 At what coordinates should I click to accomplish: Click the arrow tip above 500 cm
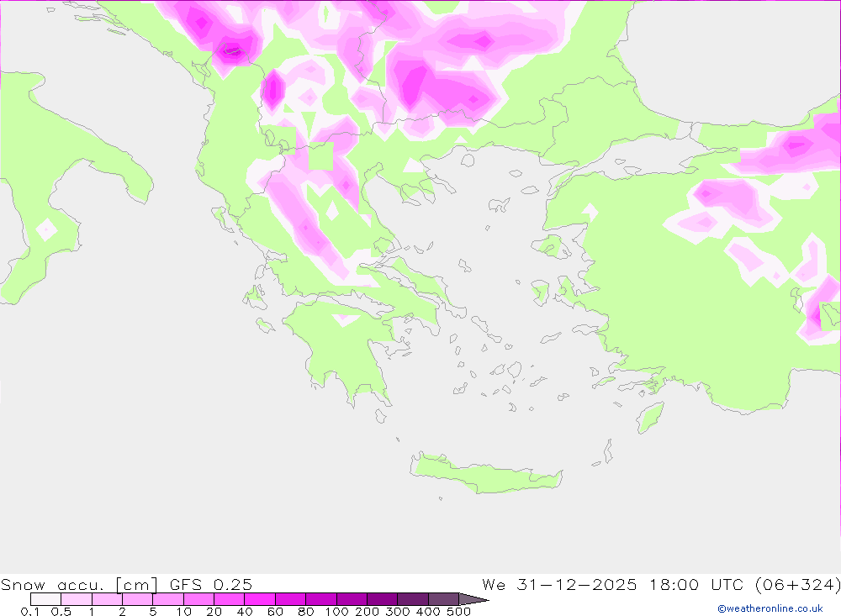tap(474, 599)
